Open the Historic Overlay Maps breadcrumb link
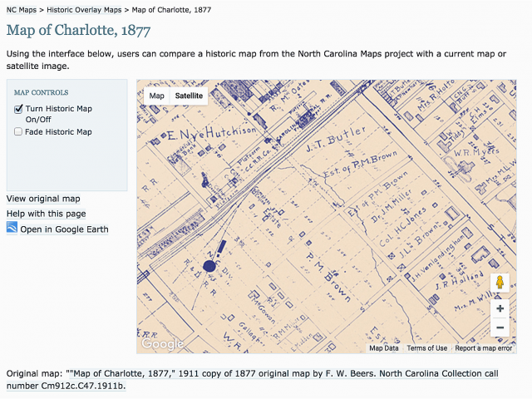Screen dimensions: 532x399 tap(84, 10)
